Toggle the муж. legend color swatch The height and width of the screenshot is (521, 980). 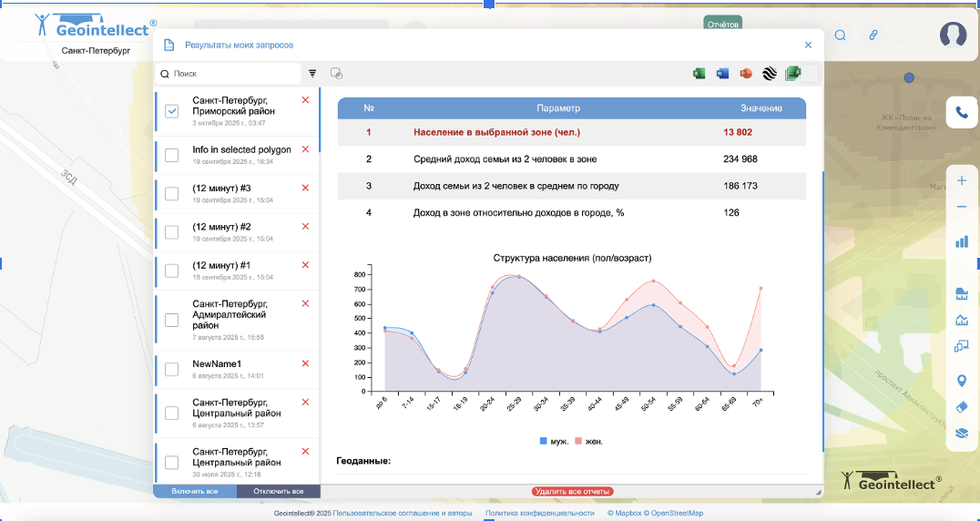pyautogui.click(x=544, y=441)
